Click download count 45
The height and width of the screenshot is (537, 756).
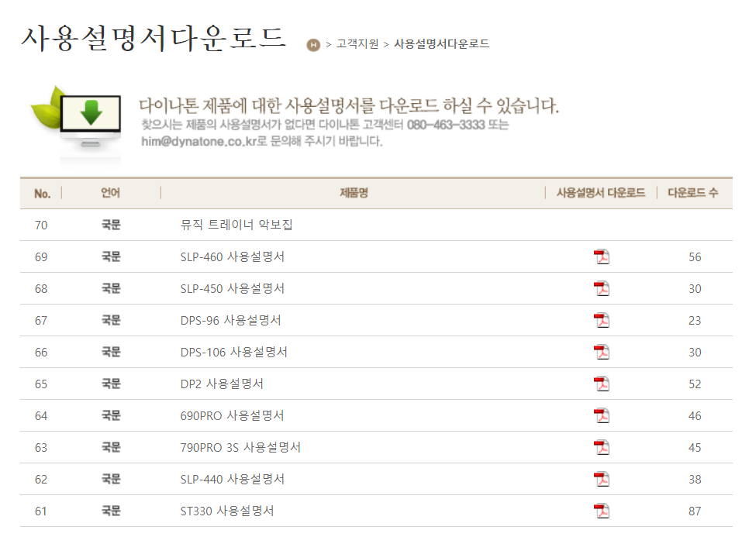(x=695, y=447)
